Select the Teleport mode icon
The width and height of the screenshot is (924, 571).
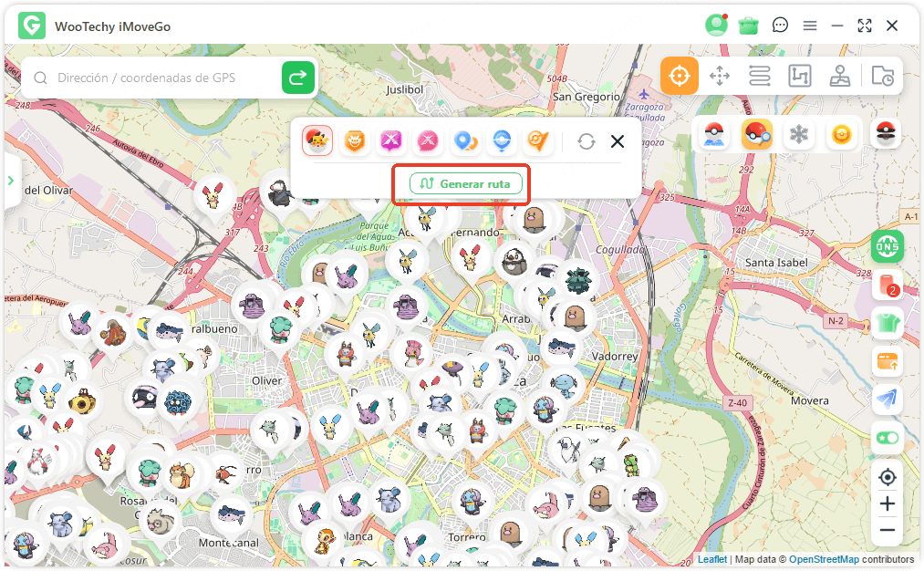(679, 76)
